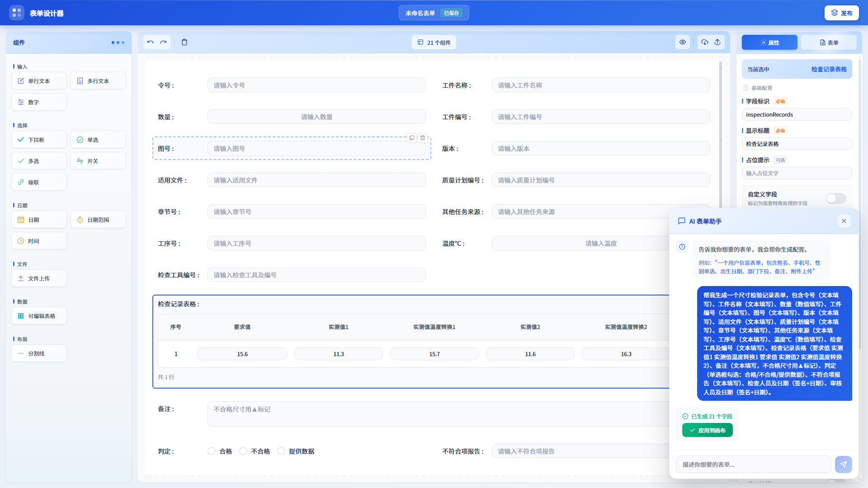Add a 分割线 component
The height and width of the screenshot is (488, 868).
click(x=39, y=353)
